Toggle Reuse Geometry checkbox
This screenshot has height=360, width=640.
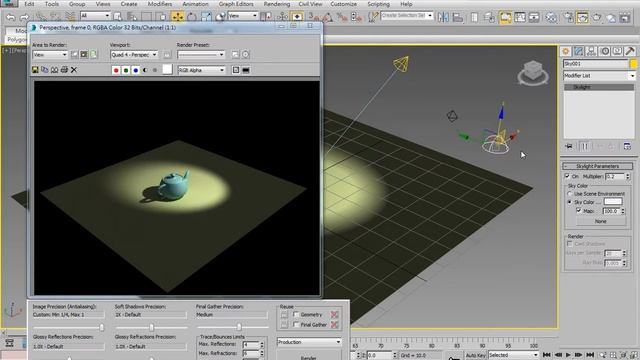click(x=296, y=314)
